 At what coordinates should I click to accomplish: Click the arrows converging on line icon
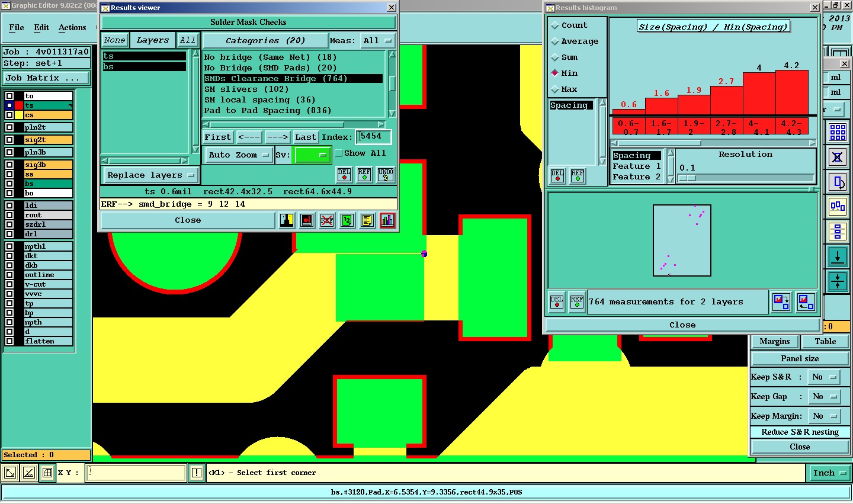point(838,281)
